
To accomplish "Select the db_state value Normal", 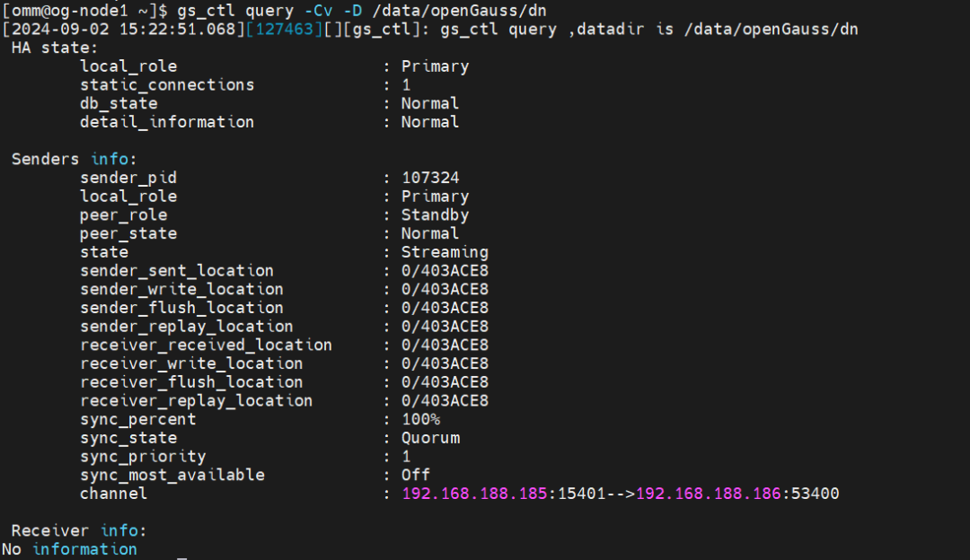I will click(x=430, y=103).
